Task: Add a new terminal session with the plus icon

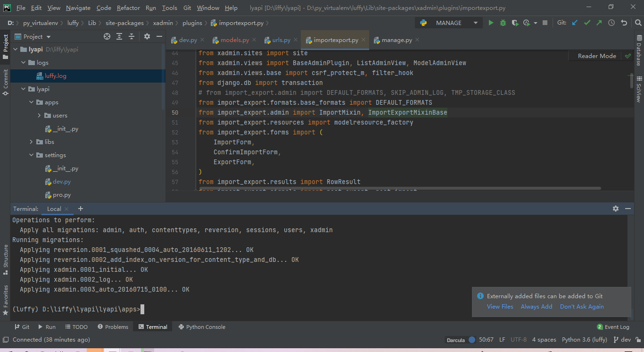Action: coord(81,209)
